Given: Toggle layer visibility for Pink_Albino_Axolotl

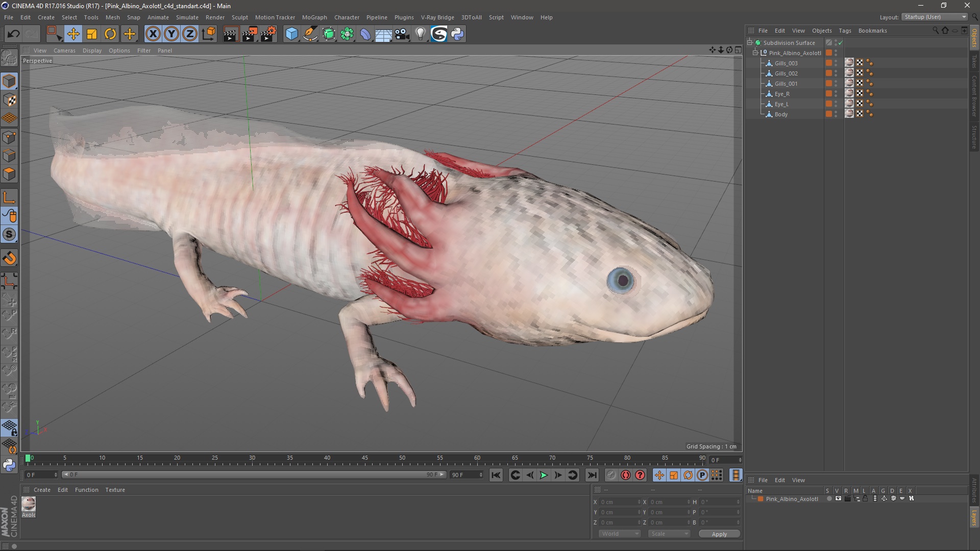Looking at the screenshot, I should click(838, 498).
